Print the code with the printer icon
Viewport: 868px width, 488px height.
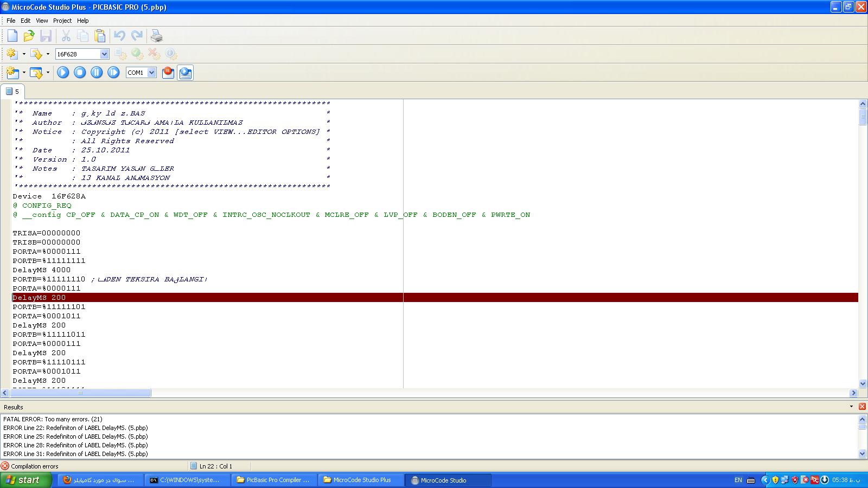[156, 36]
